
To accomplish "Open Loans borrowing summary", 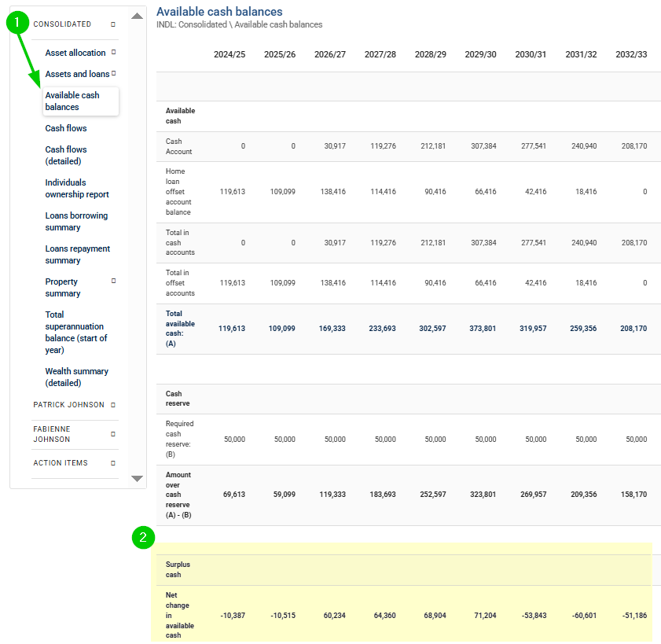I will [x=76, y=221].
